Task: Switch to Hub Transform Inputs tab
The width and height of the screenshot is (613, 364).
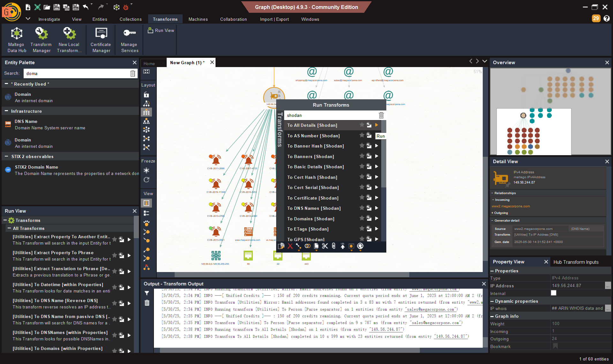Action: click(576, 262)
